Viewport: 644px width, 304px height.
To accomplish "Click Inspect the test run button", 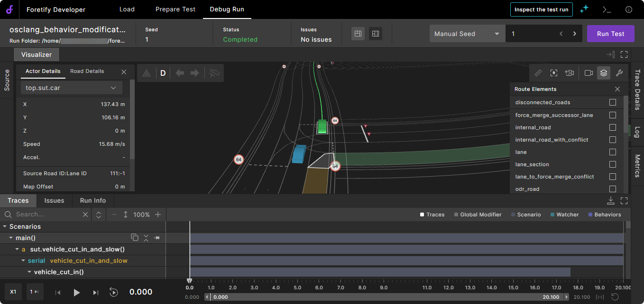I will pyautogui.click(x=541, y=9).
